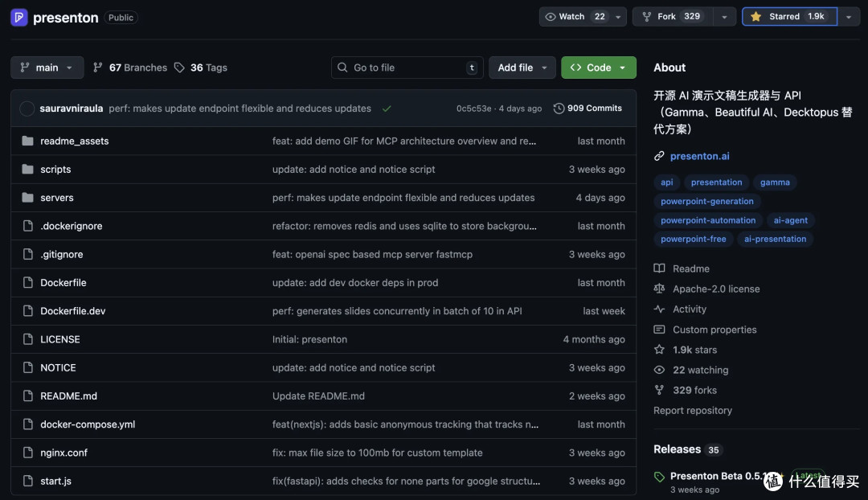The width and height of the screenshot is (868, 500).
Task: Click the LICENSE file icon
Action: (x=27, y=339)
